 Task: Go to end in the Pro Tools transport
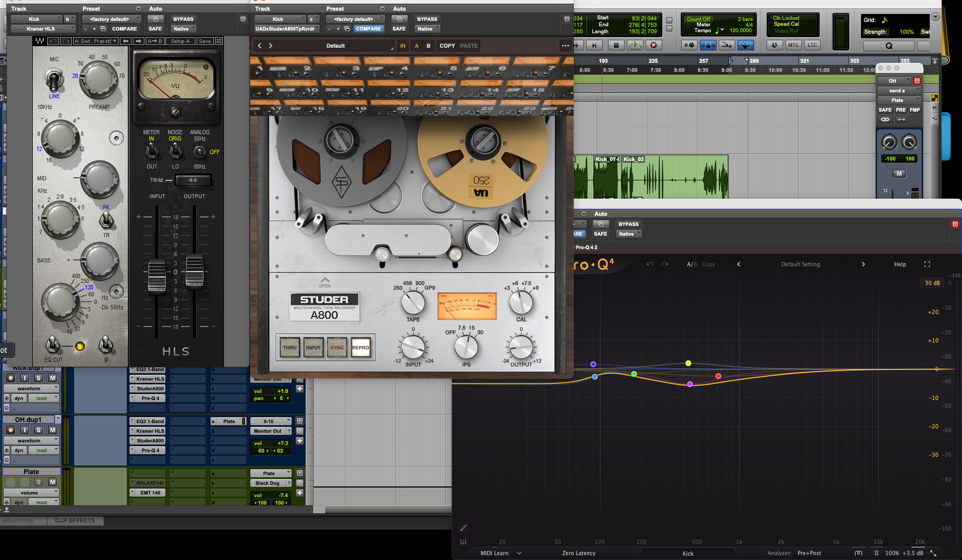tap(594, 46)
